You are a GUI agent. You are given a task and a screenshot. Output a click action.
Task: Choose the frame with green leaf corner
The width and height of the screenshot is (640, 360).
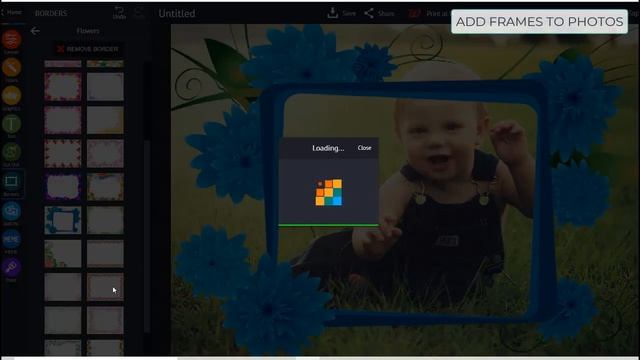click(x=63, y=253)
